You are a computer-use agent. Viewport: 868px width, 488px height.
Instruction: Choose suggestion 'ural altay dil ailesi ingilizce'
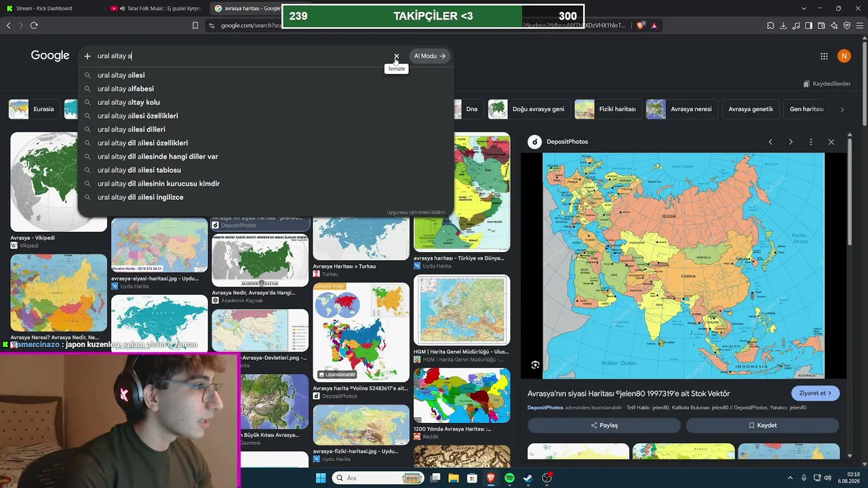pos(265,197)
